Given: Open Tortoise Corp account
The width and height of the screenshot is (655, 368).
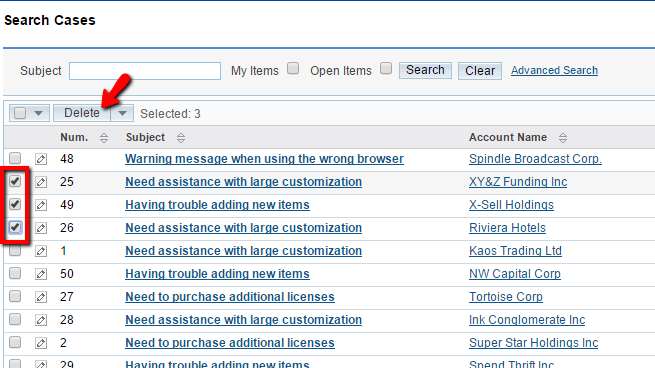Looking at the screenshot, I should pos(506,297).
